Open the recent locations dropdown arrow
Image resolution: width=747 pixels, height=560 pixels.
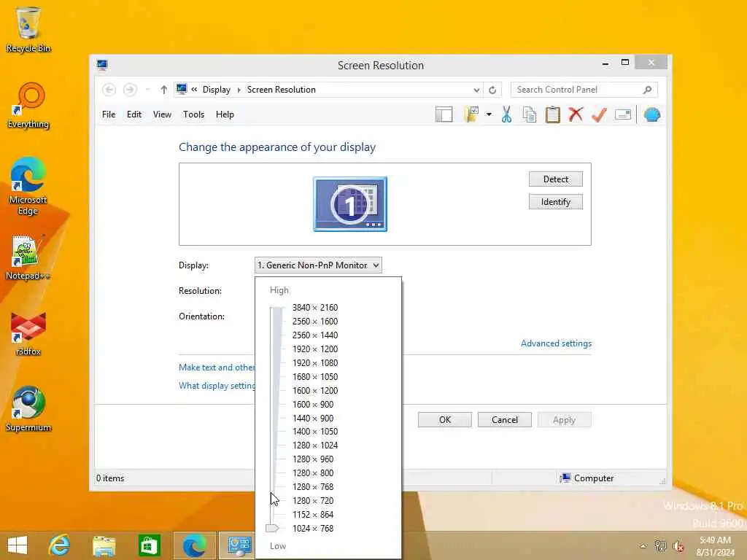pos(148,90)
